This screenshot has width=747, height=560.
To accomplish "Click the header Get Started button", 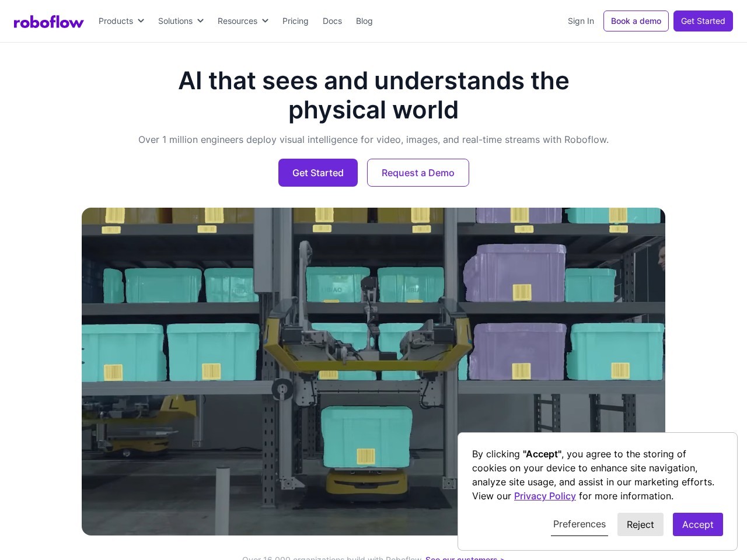I will [x=703, y=21].
